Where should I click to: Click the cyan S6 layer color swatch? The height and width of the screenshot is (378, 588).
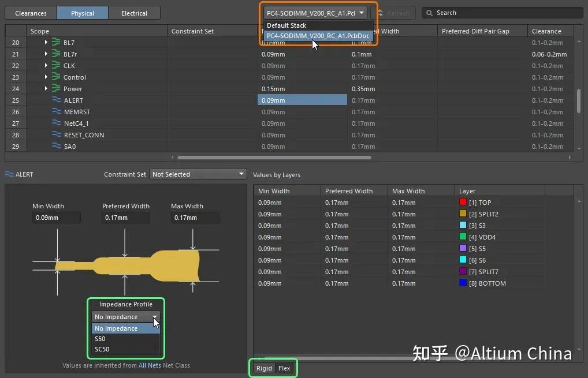(x=463, y=260)
